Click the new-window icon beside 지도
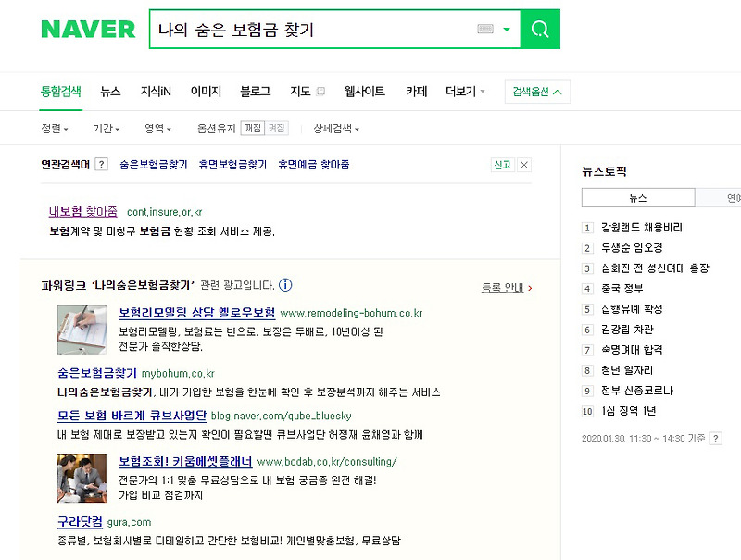This screenshot has width=741, height=560. (320, 91)
